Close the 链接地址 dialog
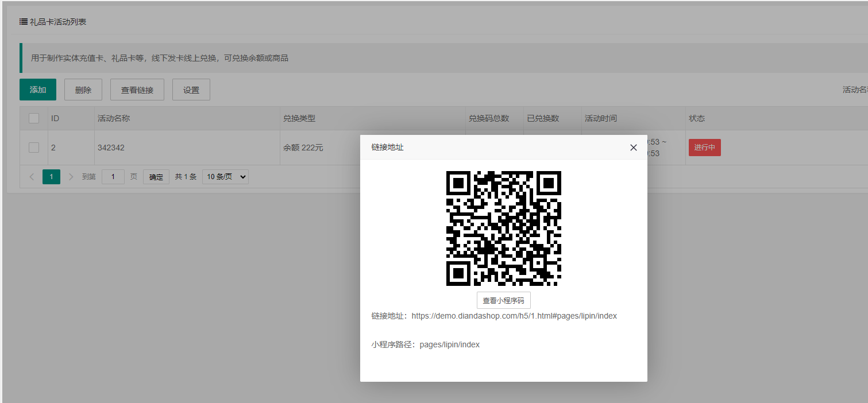 click(633, 148)
